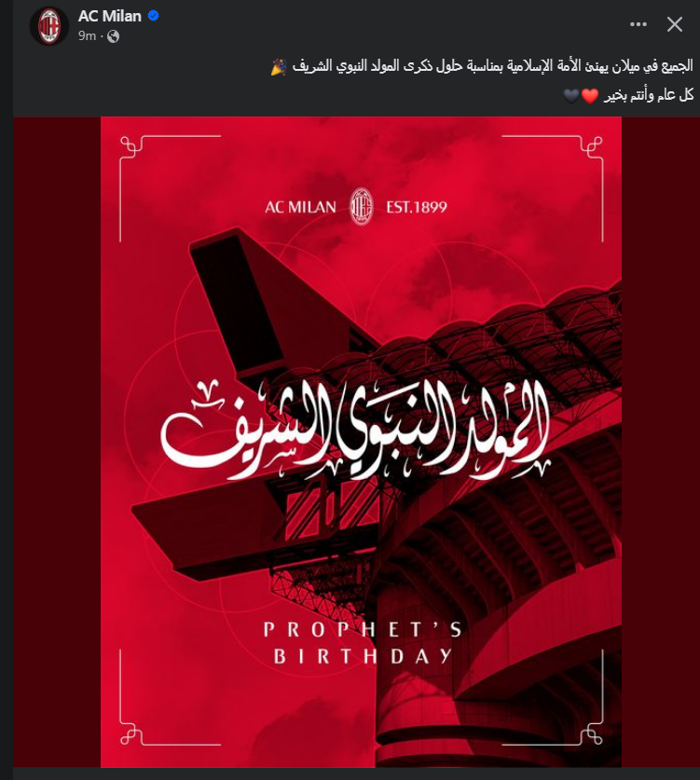Screen dimensions: 700x780
Task: Open the 9m post timestamp
Action: tap(87, 35)
